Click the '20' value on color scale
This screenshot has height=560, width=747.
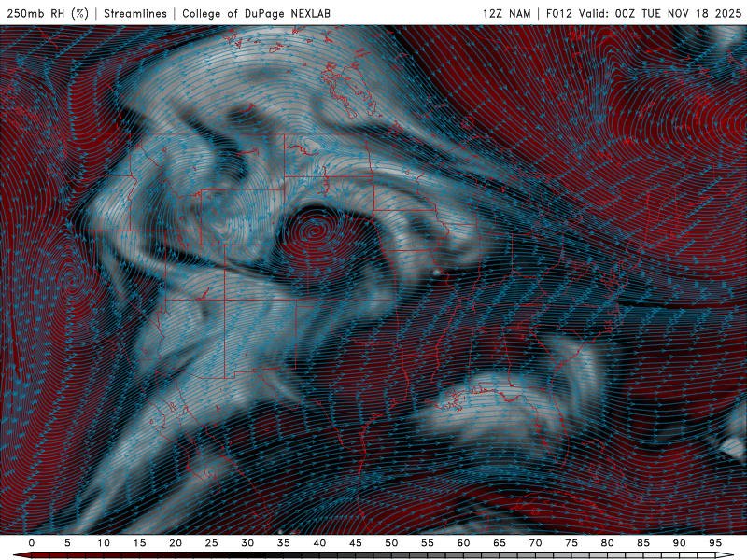coord(176,543)
